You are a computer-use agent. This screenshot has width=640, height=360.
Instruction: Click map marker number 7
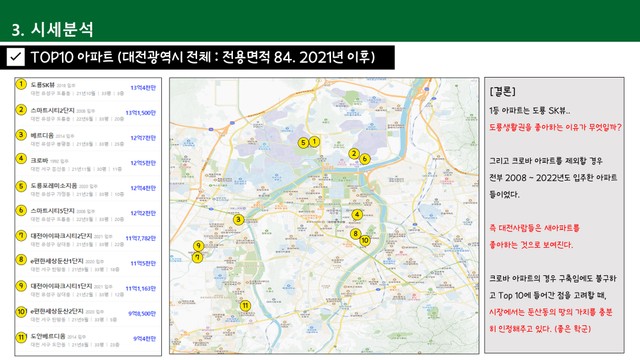click(198, 258)
